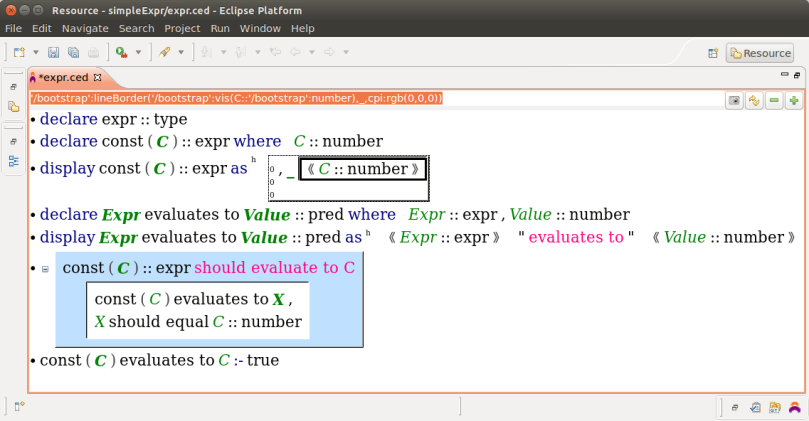Click the 'C :: number' bordered box
This screenshot has height=421, width=809.
(x=363, y=169)
